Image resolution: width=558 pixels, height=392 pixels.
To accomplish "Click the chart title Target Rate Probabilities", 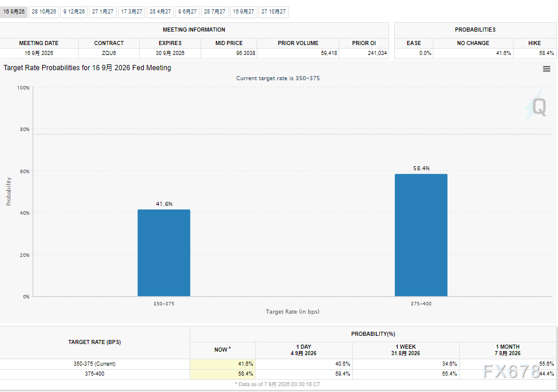I will [87, 68].
